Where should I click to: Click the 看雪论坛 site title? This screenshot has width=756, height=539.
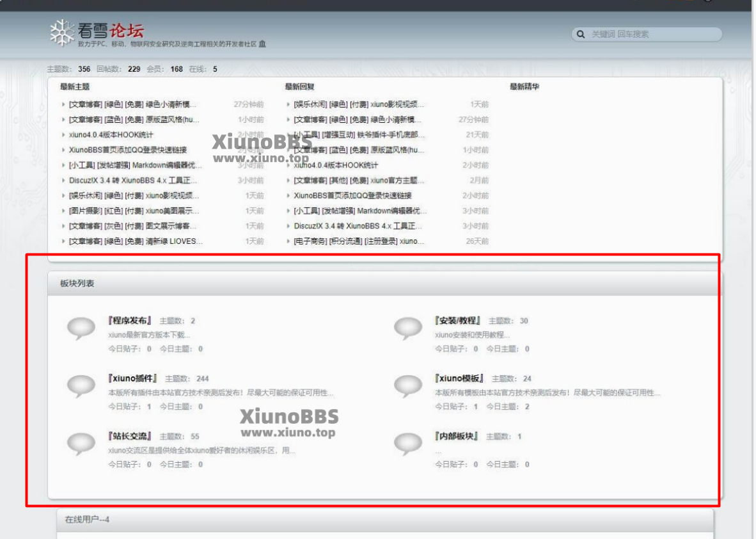point(111,30)
